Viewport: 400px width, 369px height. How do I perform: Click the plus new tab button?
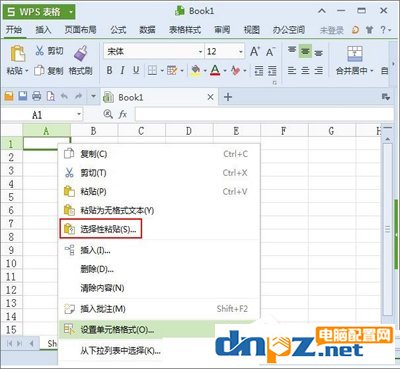coord(228,97)
